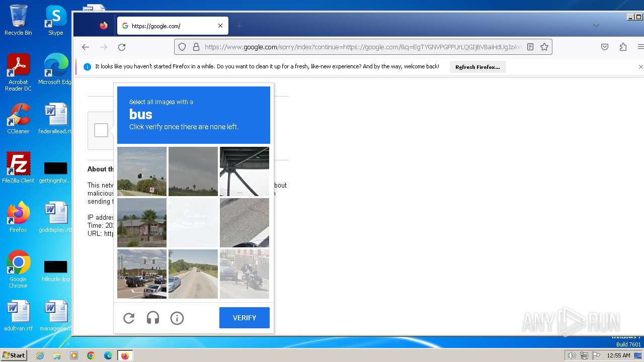Open Windows Media Player taskbar icon
644x362 pixels.
(74, 355)
